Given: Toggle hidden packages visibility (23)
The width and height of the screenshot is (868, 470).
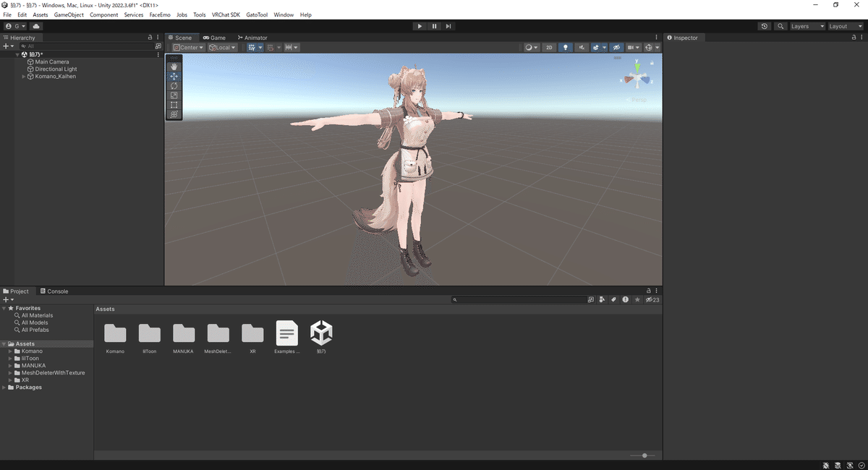Looking at the screenshot, I should [x=652, y=299].
